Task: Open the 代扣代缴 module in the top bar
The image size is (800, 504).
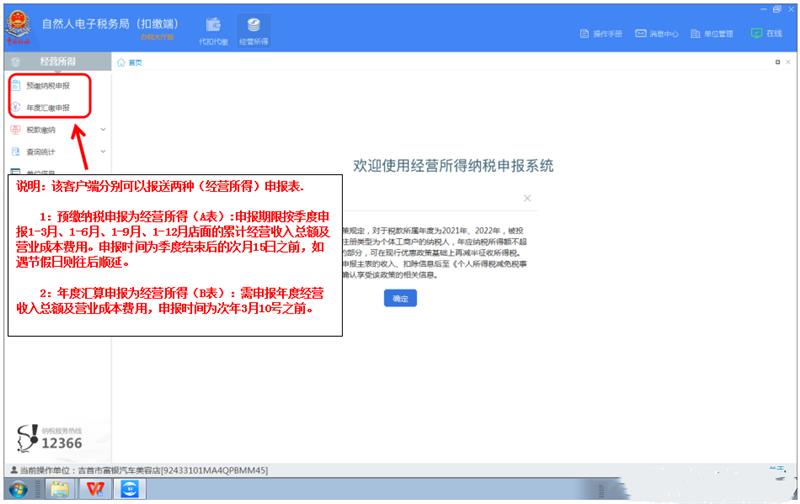Action: point(213,32)
